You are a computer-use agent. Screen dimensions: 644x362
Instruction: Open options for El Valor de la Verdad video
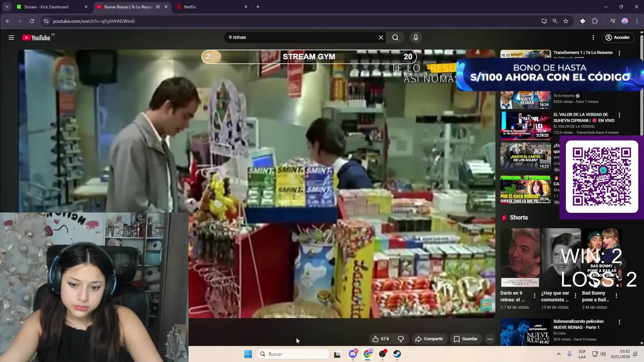click(x=619, y=115)
